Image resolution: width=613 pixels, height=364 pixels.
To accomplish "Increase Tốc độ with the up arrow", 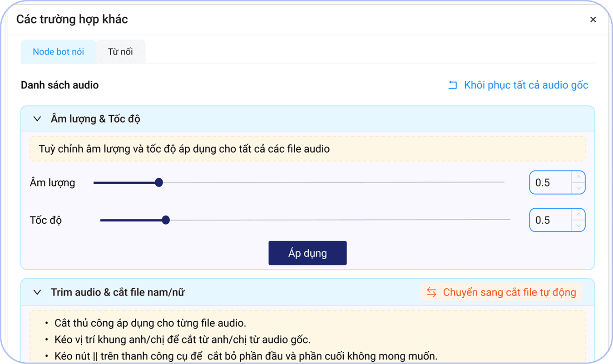I will click(x=578, y=215).
